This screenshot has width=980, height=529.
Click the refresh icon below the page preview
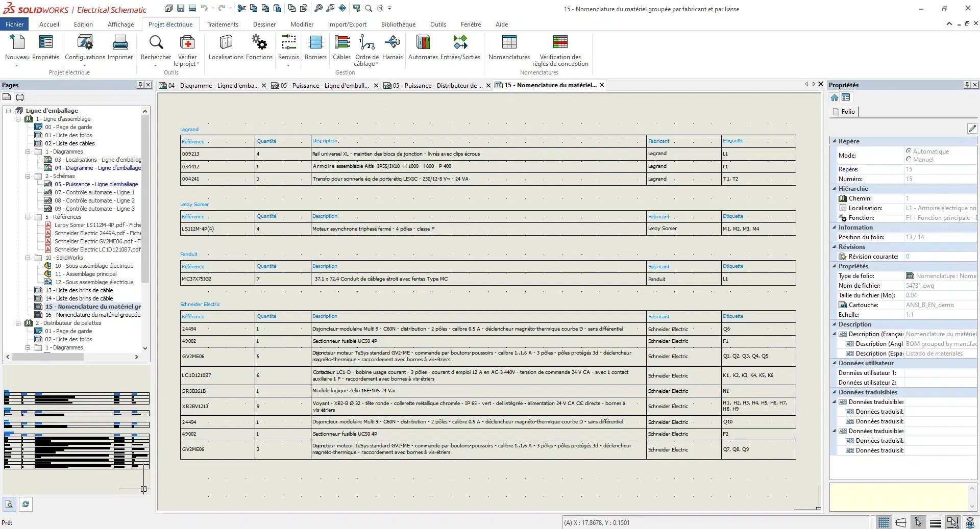pyautogui.click(x=26, y=504)
